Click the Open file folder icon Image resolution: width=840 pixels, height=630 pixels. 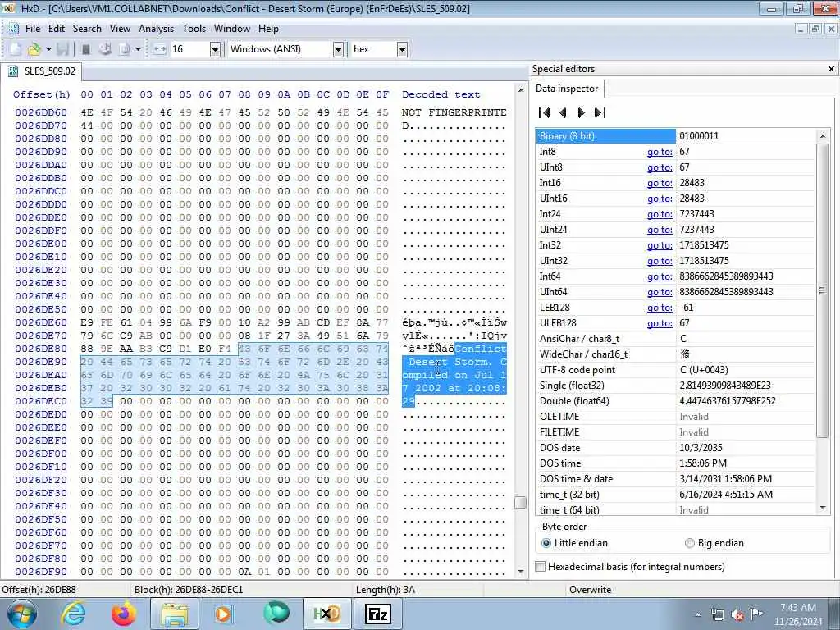(x=34, y=49)
